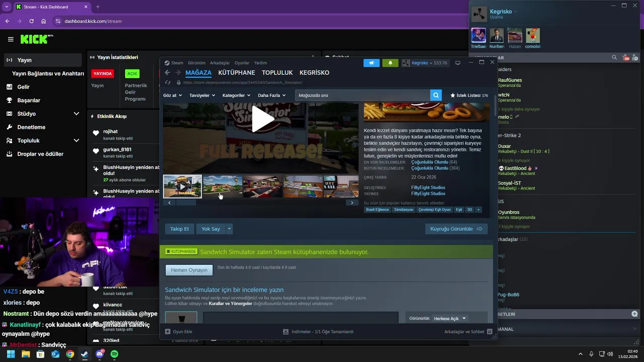Image resolution: width=644 pixels, height=362 pixels.
Task: Open the Daha Fazla dropdown
Action: tap(272, 95)
